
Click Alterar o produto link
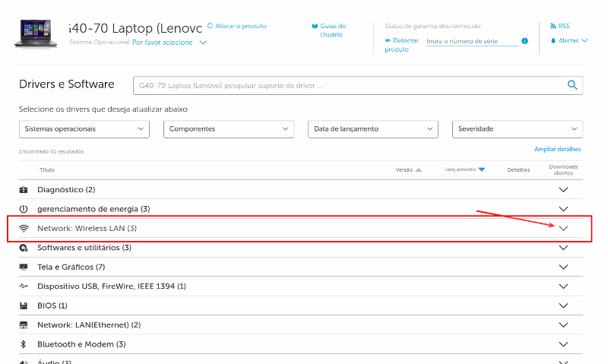(240, 26)
